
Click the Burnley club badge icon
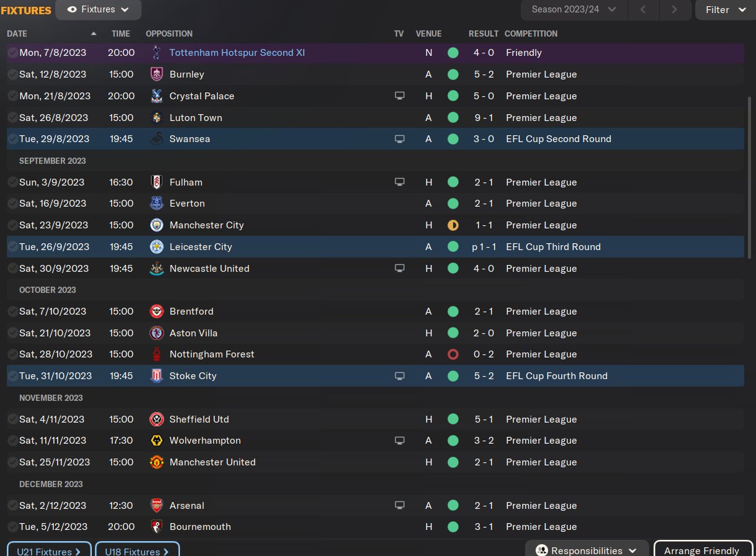156,74
